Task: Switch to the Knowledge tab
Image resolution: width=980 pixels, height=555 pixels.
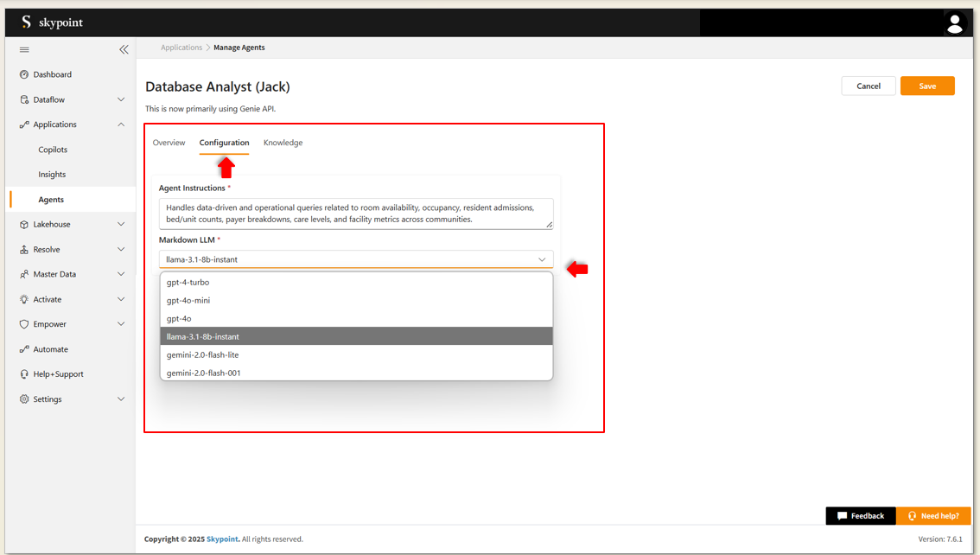Action: click(283, 143)
